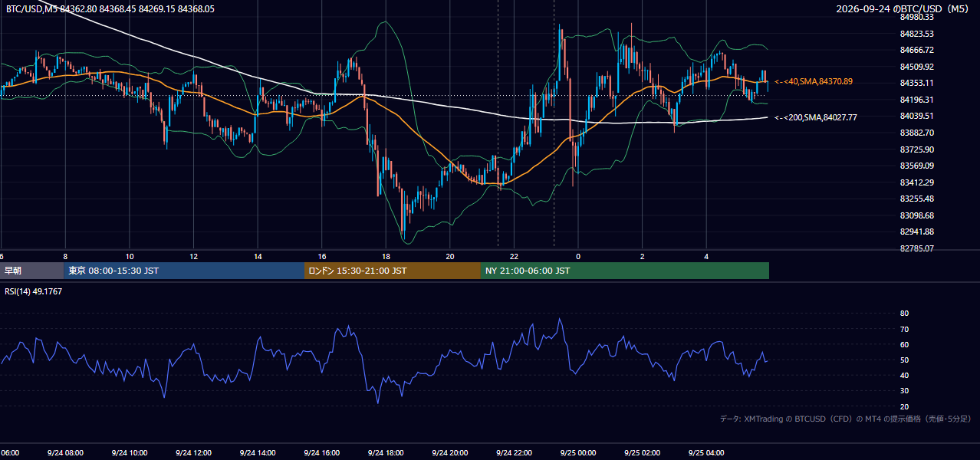Click price axis value 84509.92
Screen dimensions: 980x460
(917, 67)
